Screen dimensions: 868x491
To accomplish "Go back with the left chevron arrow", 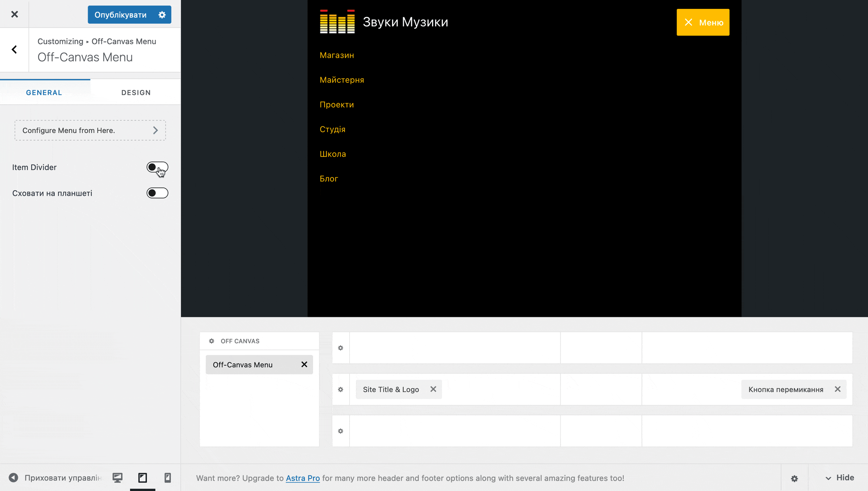I will 14,50.
